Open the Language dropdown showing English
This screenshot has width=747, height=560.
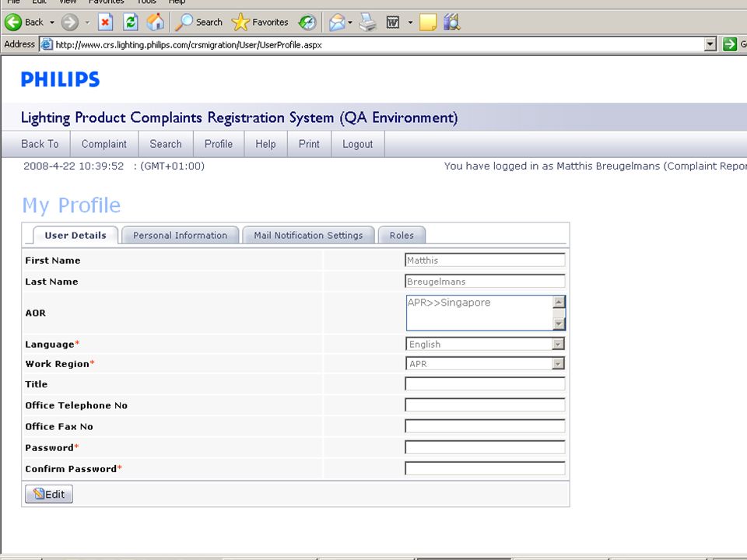(485, 344)
